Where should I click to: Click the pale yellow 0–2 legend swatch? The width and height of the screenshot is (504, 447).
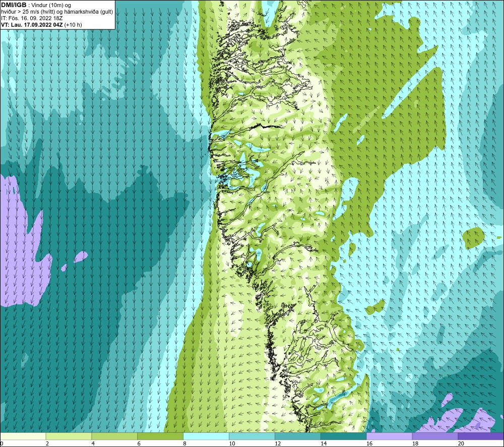[23, 436]
